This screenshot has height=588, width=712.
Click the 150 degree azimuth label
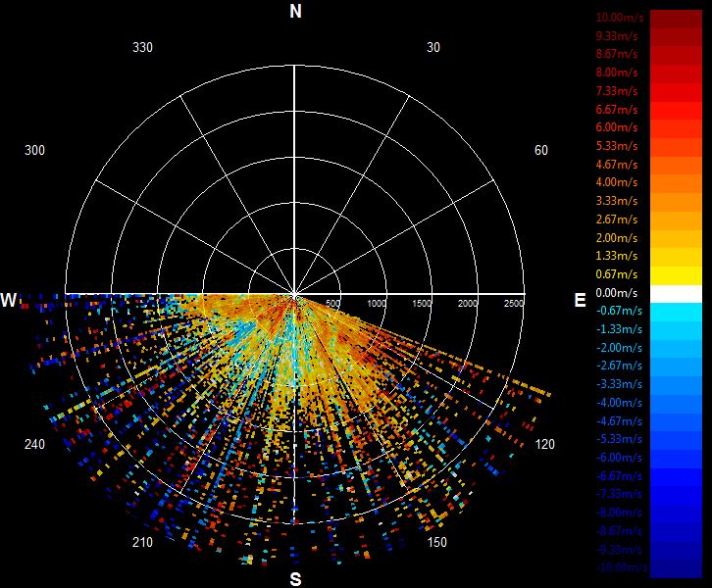click(x=436, y=542)
